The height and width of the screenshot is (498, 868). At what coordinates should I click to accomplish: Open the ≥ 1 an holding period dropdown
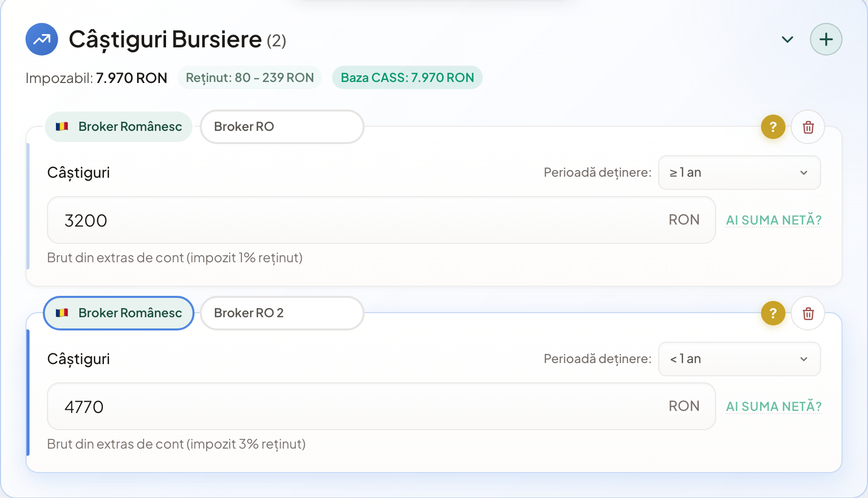(x=739, y=173)
